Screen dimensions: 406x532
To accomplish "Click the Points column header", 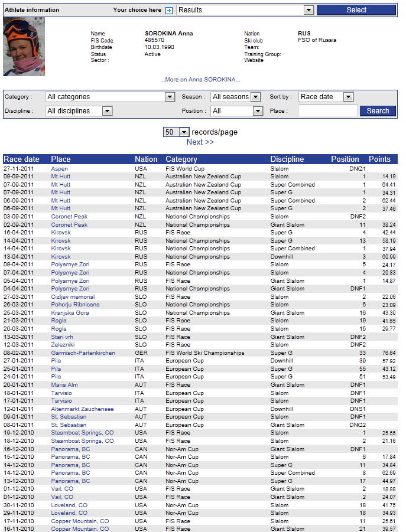I will [379, 159].
